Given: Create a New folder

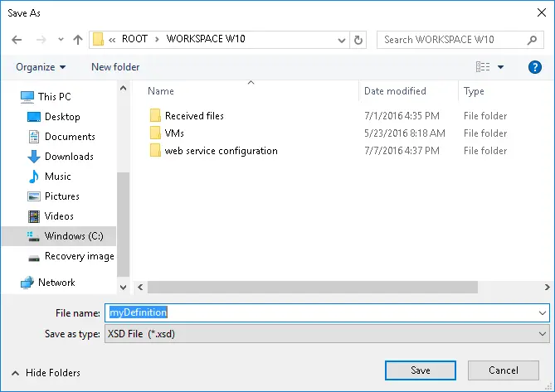Looking at the screenshot, I should click(x=115, y=67).
